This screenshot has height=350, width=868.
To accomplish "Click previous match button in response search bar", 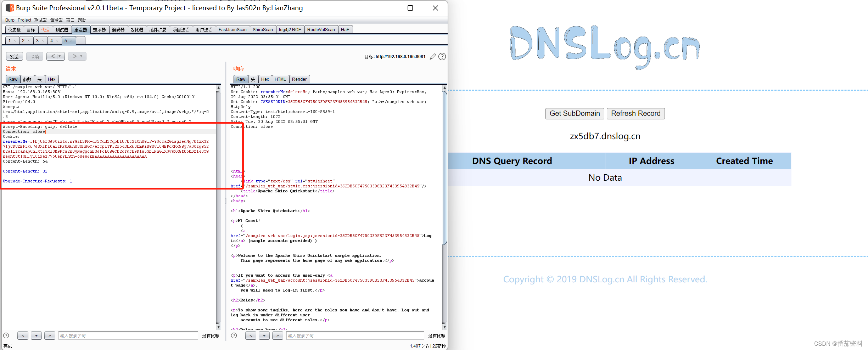I will tap(251, 335).
